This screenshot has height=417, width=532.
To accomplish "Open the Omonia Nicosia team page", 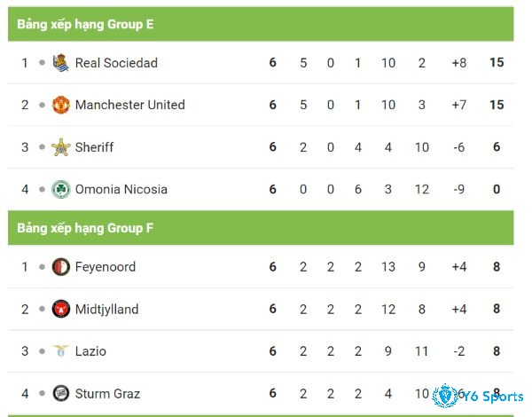I will tap(121, 190).
